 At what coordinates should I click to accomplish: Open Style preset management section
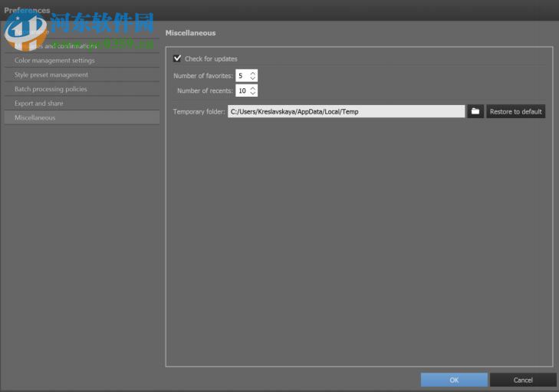(82, 74)
